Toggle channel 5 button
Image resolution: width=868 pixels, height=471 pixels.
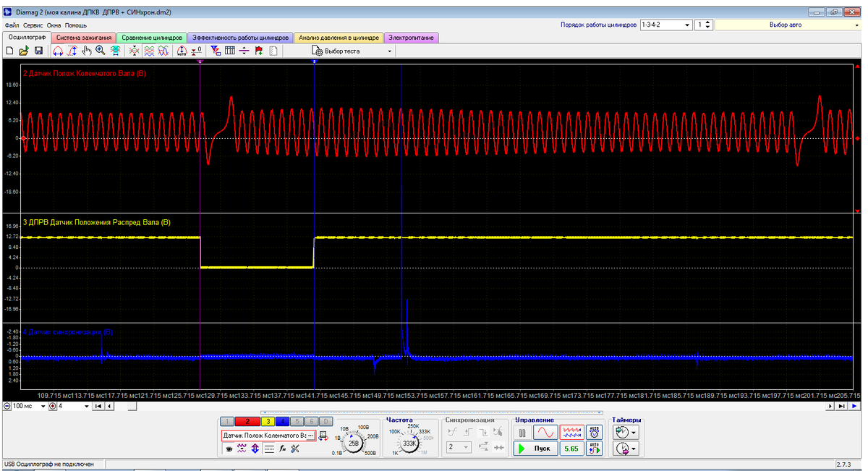click(297, 421)
